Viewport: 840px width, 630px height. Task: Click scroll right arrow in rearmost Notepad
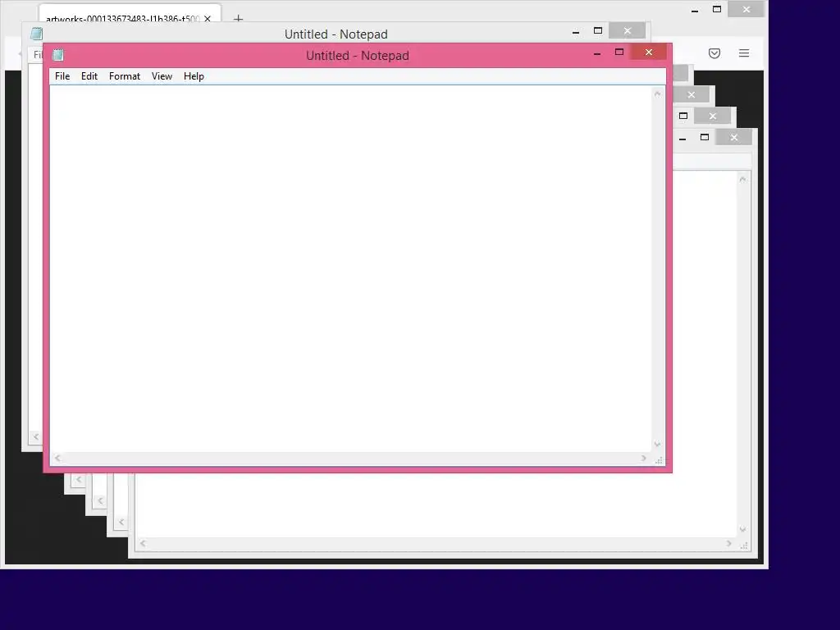728,543
